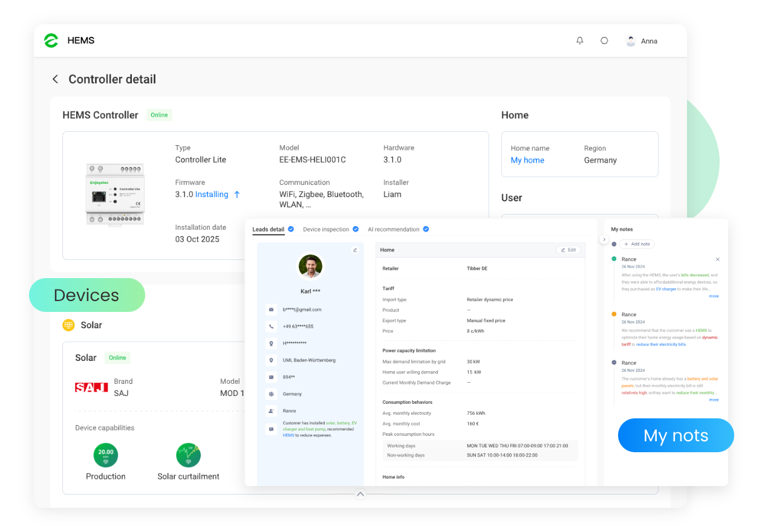
Task: Click the notification bell icon
Action: [x=580, y=41]
